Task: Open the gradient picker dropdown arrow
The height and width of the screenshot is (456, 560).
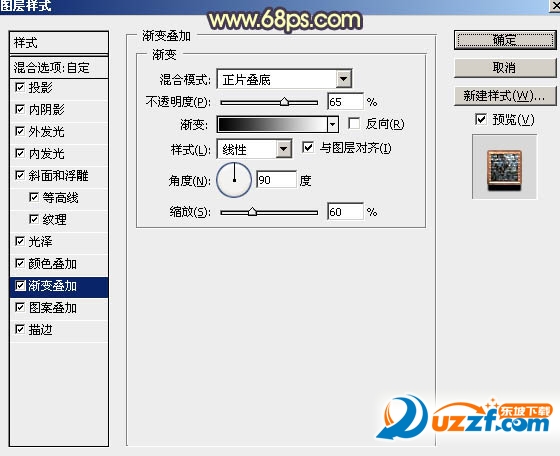Action: 332,125
